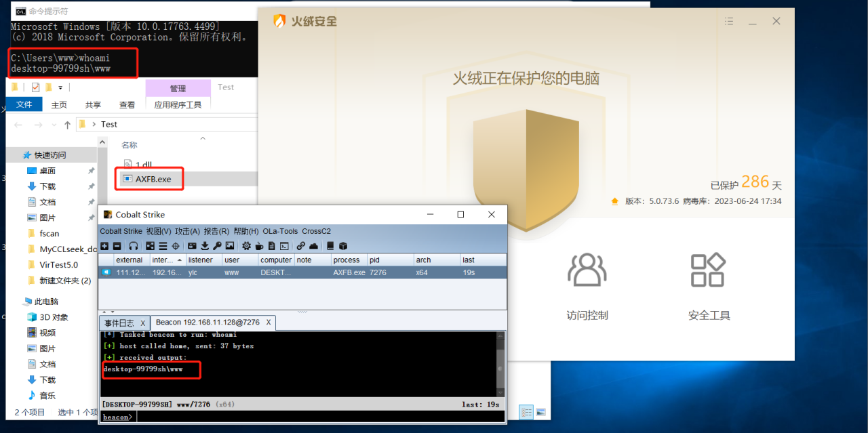Viewport: 868px width, 433px height.
Task: Expand the quick access toolbar dropdown arrow
Action: [60, 87]
